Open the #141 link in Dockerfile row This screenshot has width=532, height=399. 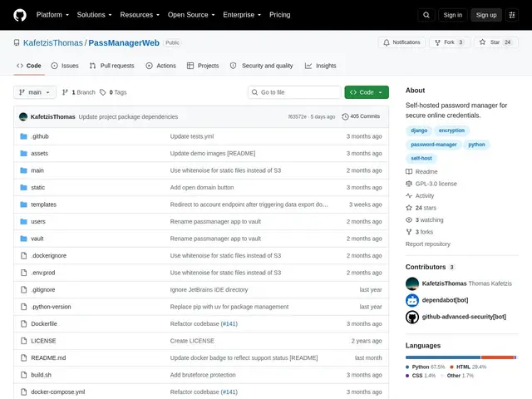coord(229,323)
